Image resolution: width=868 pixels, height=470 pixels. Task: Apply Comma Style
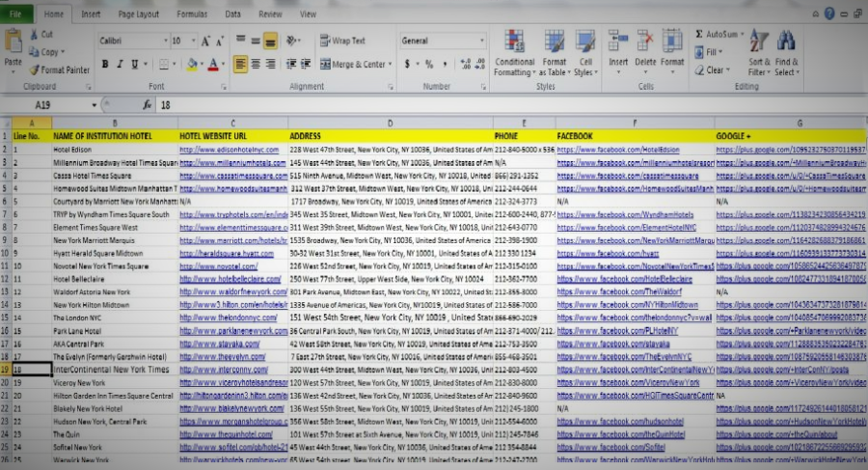(x=445, y=65)
